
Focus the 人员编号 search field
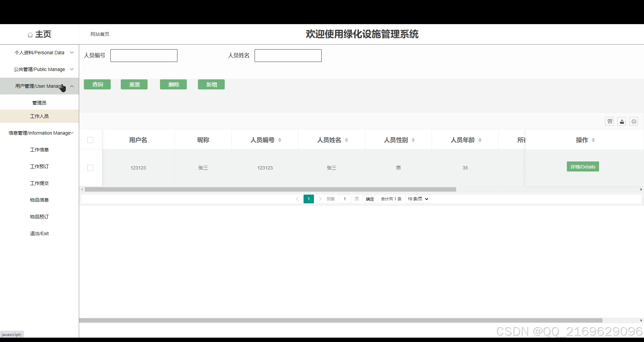click(x=144, y=56)
